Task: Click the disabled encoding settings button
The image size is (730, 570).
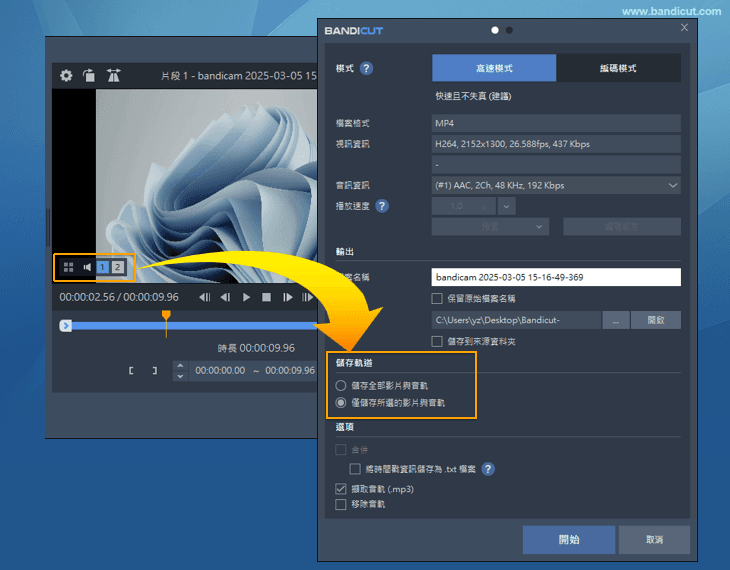Action: coord(622,227)
